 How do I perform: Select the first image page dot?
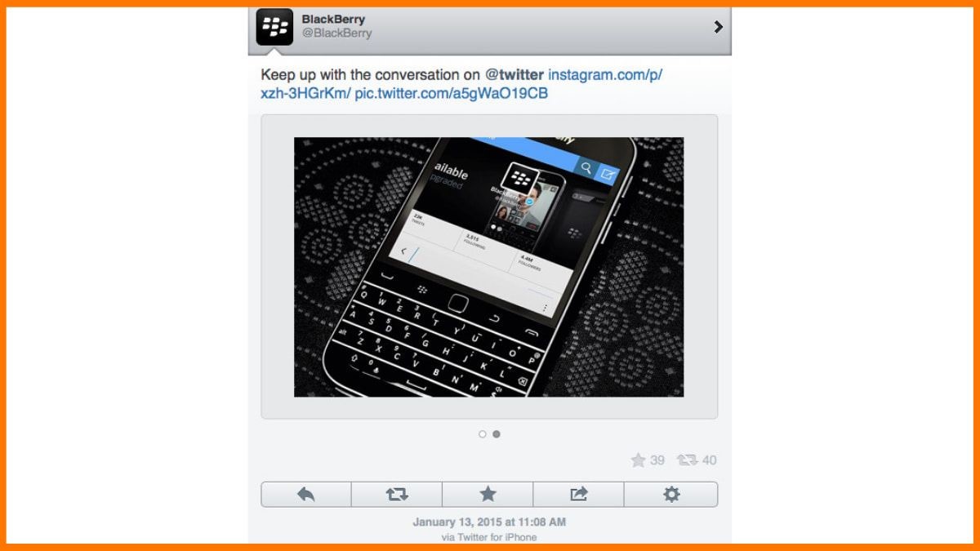[x=482, y=434]
